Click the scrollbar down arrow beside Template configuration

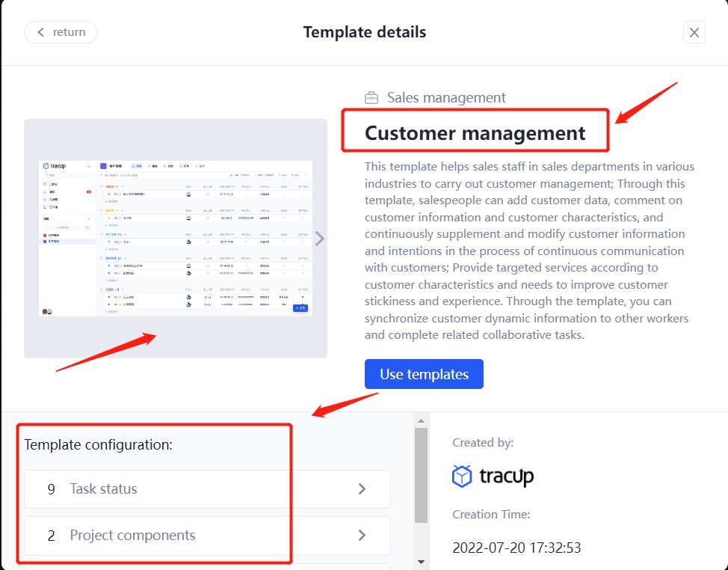[420, 563]
